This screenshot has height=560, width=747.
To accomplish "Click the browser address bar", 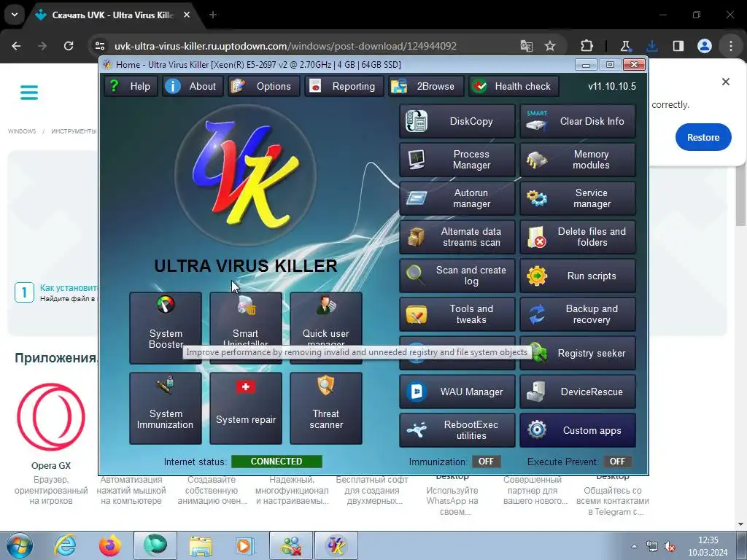I will pos(305,46).
